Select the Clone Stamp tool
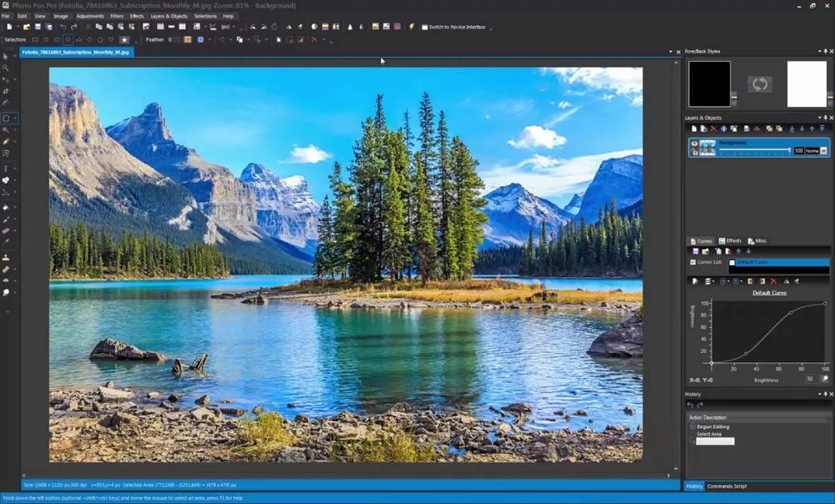 pos(6,258)
